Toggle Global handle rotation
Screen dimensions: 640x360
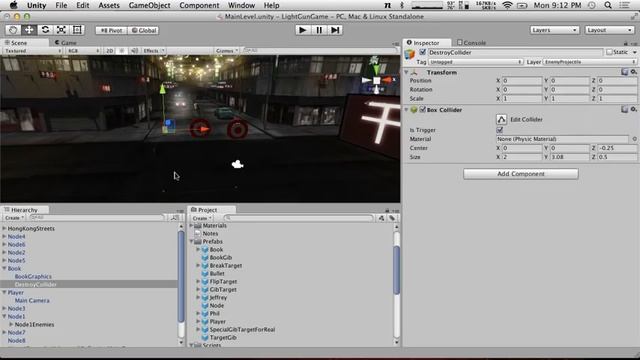[143, 30]
